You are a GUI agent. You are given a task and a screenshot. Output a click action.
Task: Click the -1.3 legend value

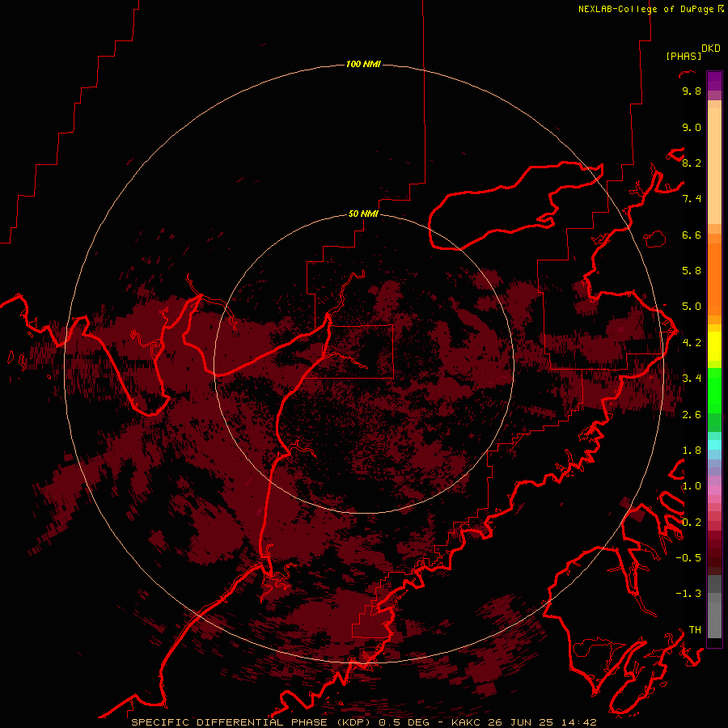(688, 594)
